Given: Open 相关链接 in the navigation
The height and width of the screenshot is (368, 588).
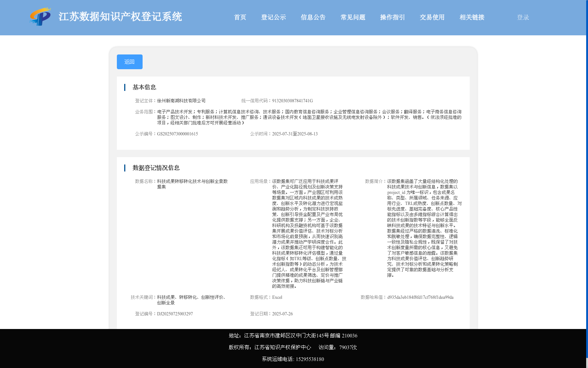Looking at the screenshot, I should tap(472, 17).
